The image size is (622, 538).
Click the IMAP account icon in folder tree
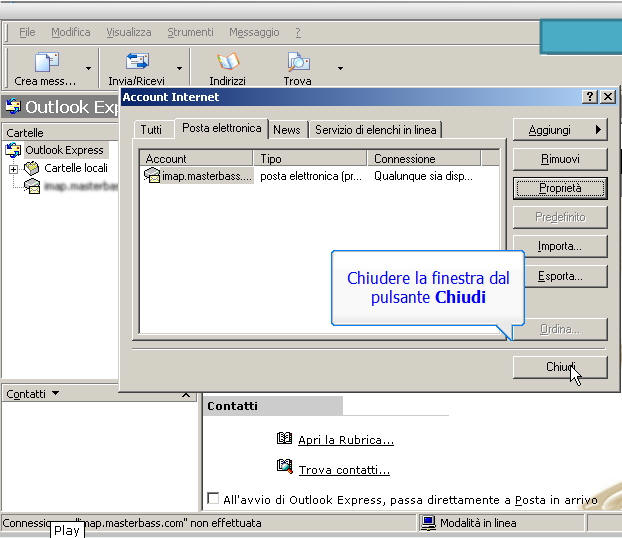coord(32,186)
